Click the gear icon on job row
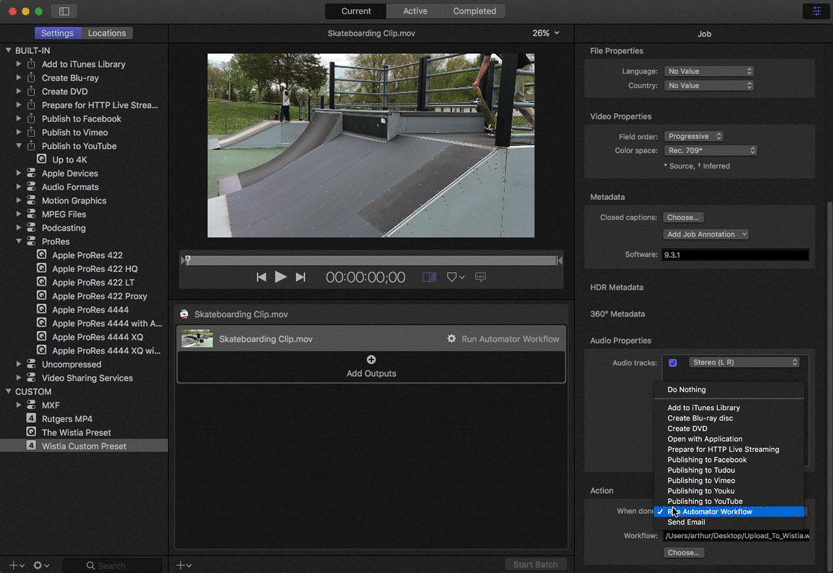Screen dimensions: 833x573 [x=451, y=339]
